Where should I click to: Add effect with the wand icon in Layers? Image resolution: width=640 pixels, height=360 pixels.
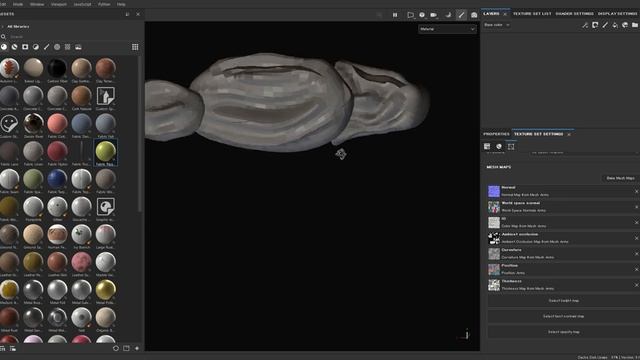coord(585,25)
